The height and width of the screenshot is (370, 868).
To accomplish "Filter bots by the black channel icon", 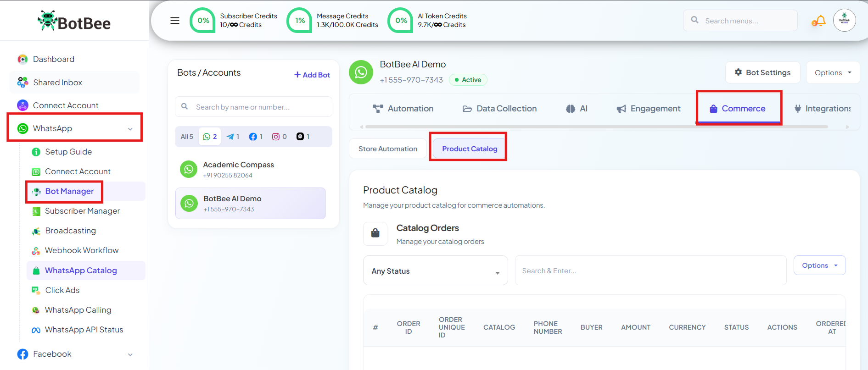I will coord(303,137).
